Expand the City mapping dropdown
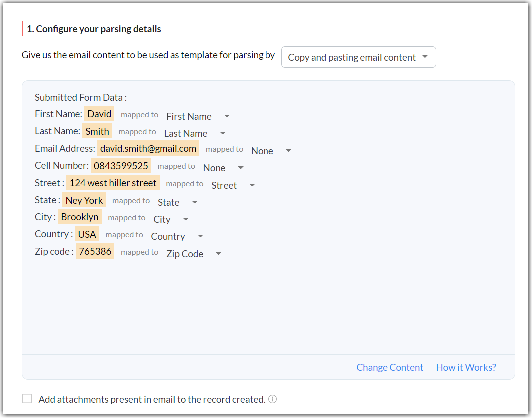The image size is (532, 418). pyautogui.click(x=171, y=219)
